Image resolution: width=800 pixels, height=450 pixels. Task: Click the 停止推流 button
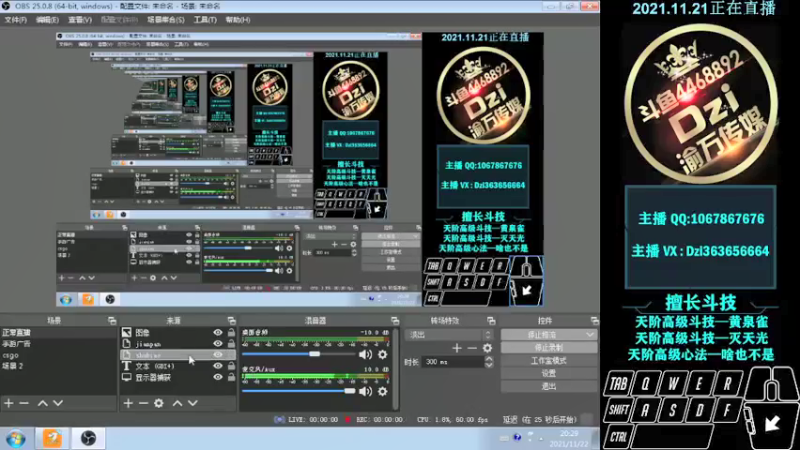(542, 335)
